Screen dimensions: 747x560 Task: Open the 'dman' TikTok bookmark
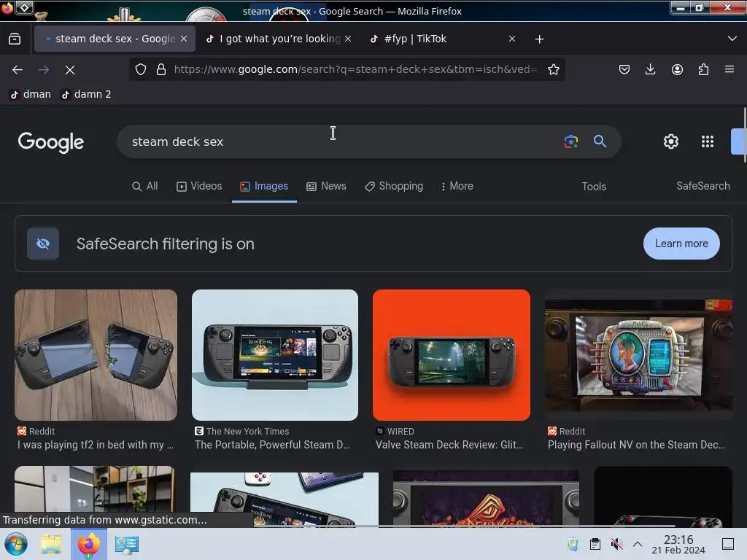coord(31,94)
